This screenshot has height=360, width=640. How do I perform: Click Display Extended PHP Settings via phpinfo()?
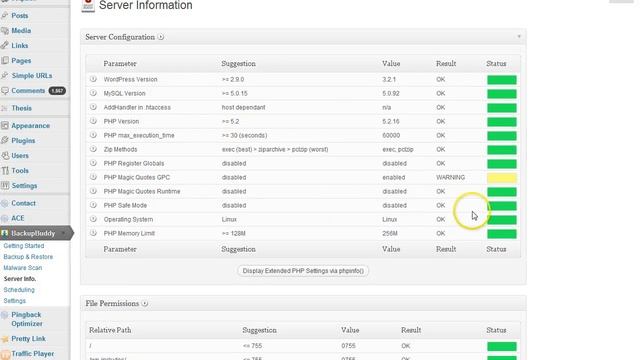(x=303, y=271)
